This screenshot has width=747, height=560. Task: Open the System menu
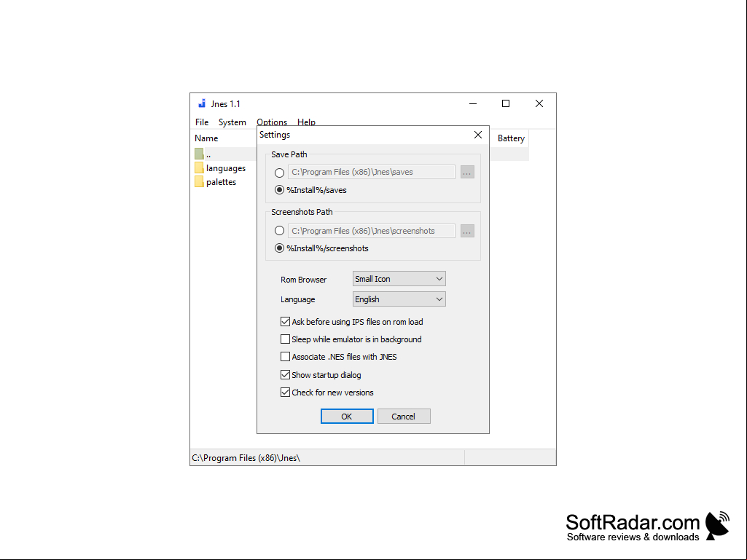pos(232,122)
